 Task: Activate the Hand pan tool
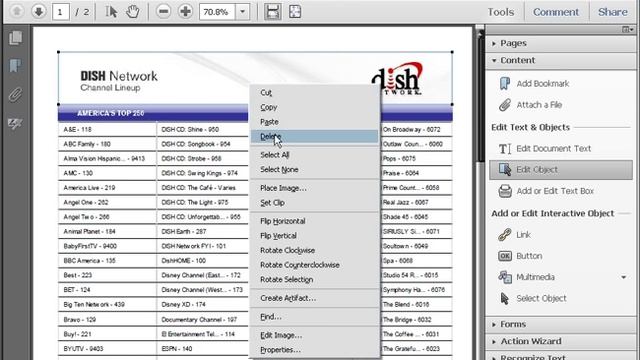point(133,11)
